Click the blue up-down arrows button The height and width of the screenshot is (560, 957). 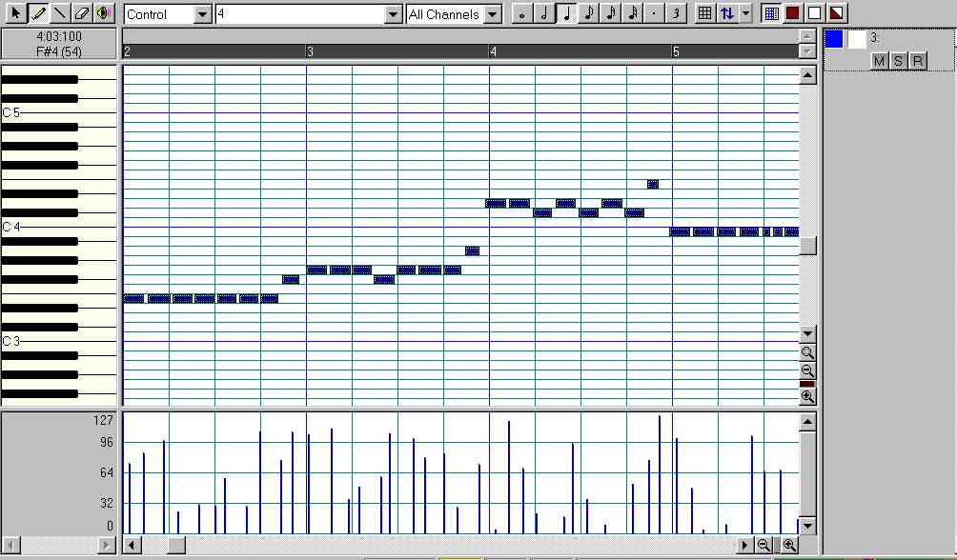[x=726, y=13]
